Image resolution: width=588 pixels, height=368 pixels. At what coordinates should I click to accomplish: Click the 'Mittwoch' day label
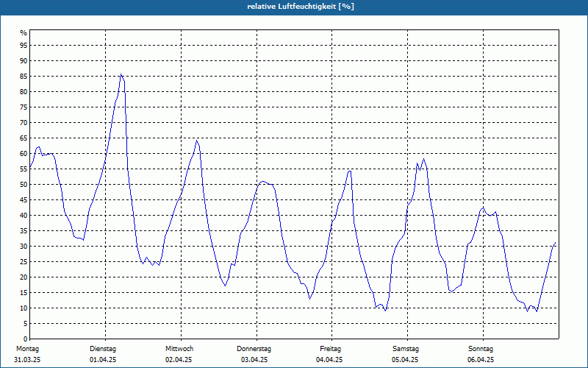point(179,349)
